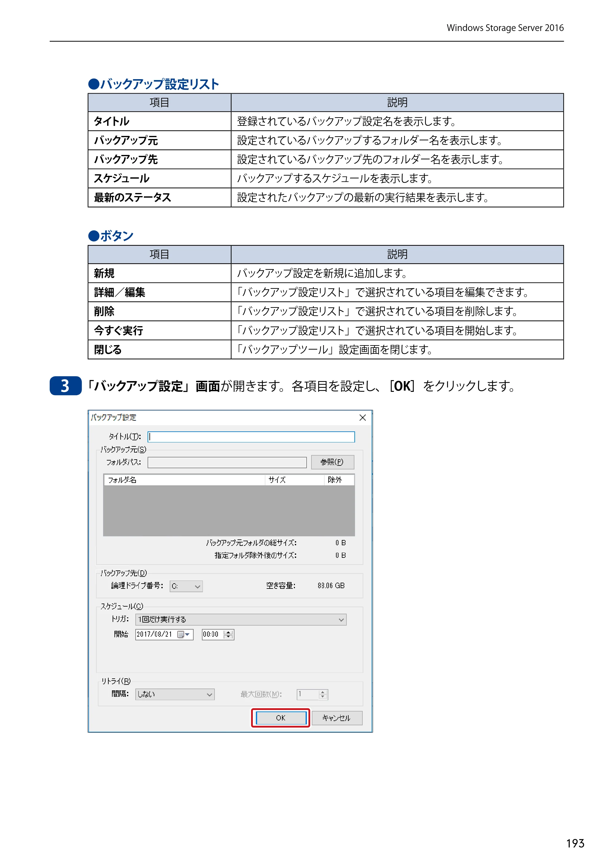The image size is (614, 868).
Task: Click the 削除 table cell
Action: pyautogui.click(x=159, y=311)
